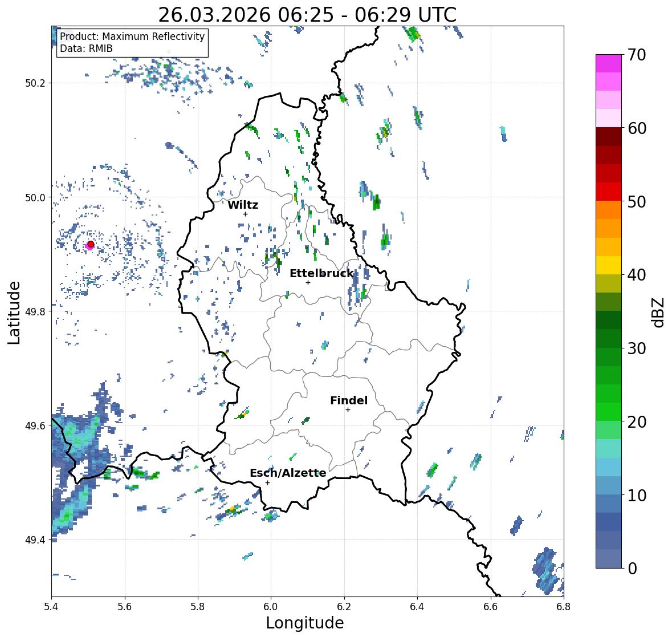Click the colorbar tick label 30

tap(637, 348)
